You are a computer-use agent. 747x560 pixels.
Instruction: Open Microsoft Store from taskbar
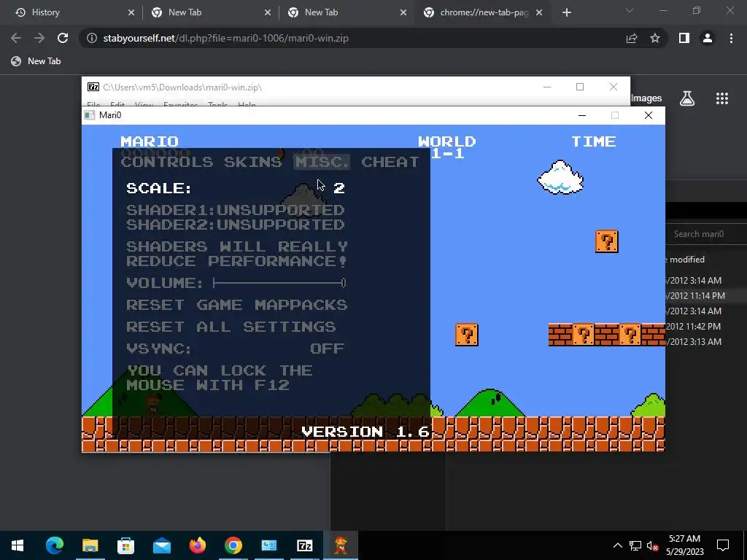click(125, 545)
